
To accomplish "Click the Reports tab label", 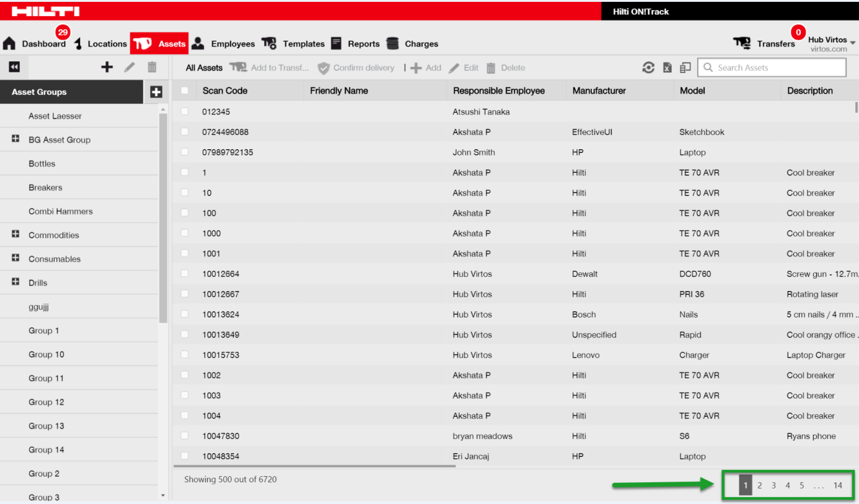I will pos(364,44).
